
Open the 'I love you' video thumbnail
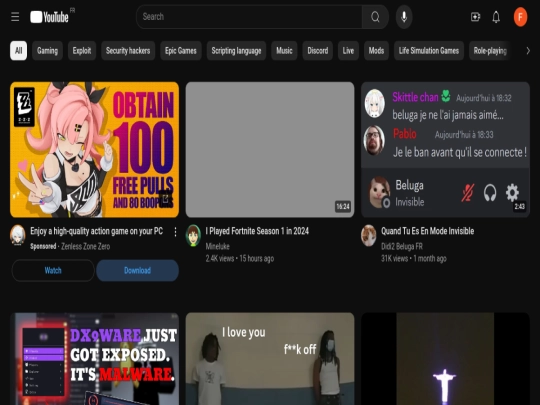[270, 359]
